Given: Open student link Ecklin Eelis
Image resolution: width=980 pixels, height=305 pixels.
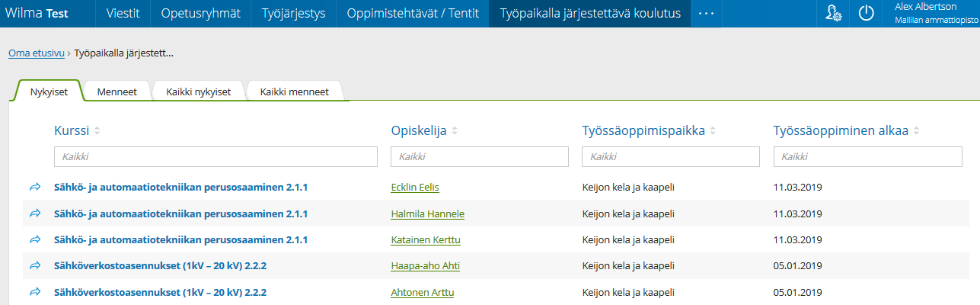Looking at the screenshot, I should click(x=414, y=188).
